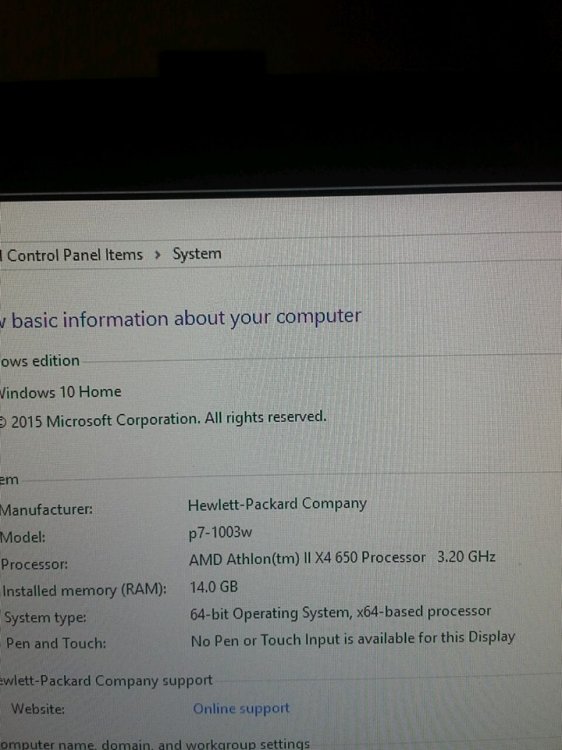Click the Model: label
Image resolution: width=562 pixels, height=750 pixels.
point(23,537)
